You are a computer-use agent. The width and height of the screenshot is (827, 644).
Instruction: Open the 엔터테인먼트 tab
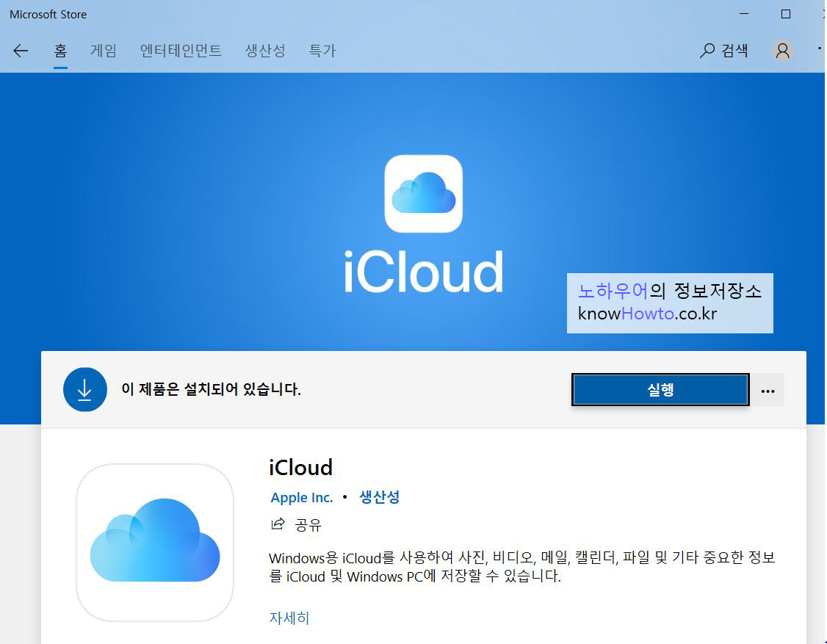pos(181,51)
